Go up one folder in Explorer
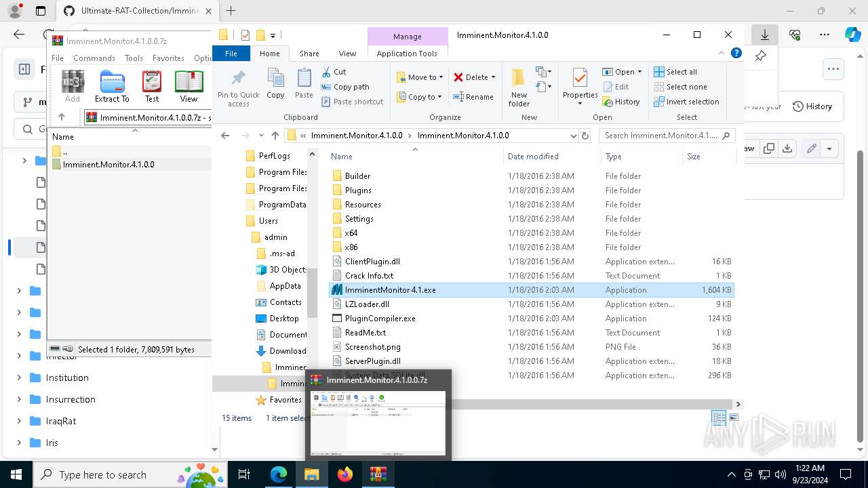The image size is (868, 488). click(275, 136)
